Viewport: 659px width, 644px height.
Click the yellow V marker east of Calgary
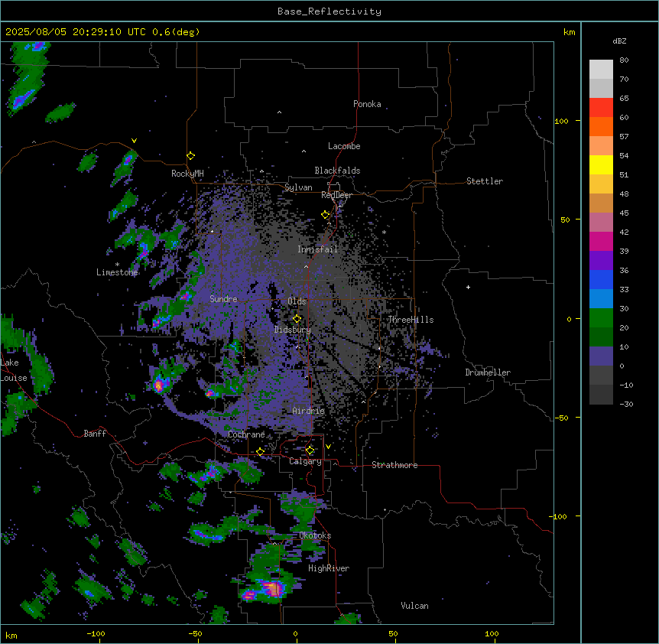click(x=328, y=447)
